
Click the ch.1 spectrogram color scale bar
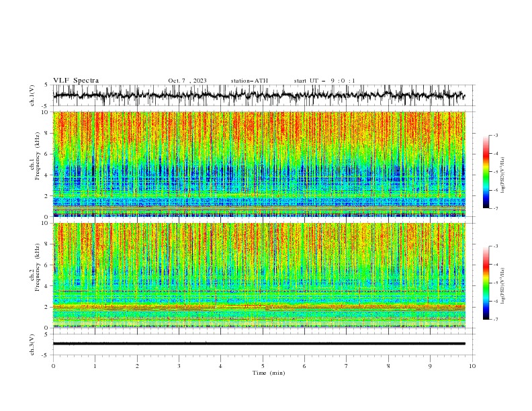pos(486,172)
